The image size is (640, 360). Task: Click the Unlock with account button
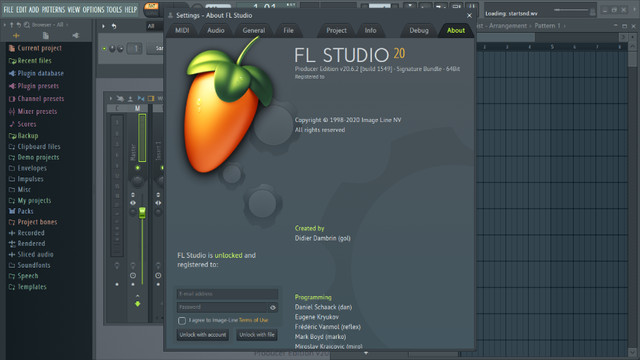click(x=203, y=335)
